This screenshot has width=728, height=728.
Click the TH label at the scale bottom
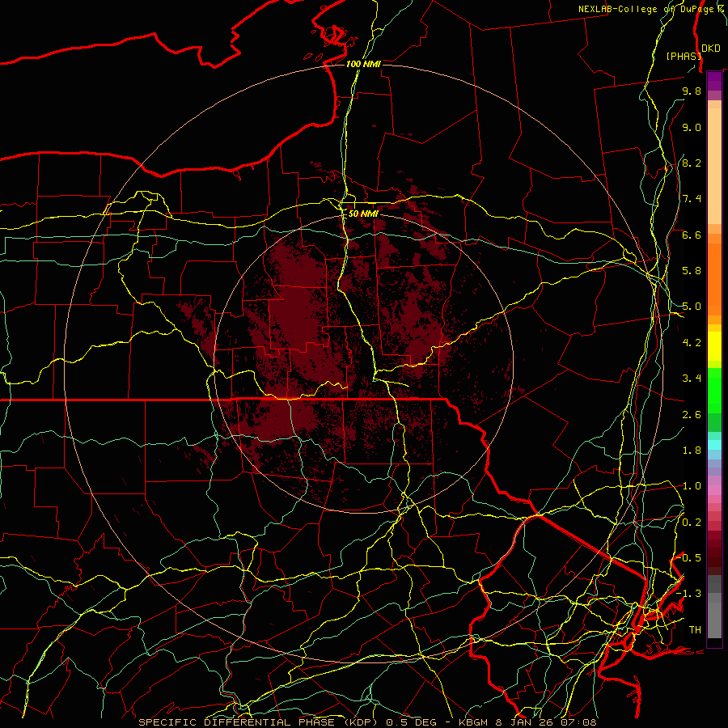[x=695, y=630]
